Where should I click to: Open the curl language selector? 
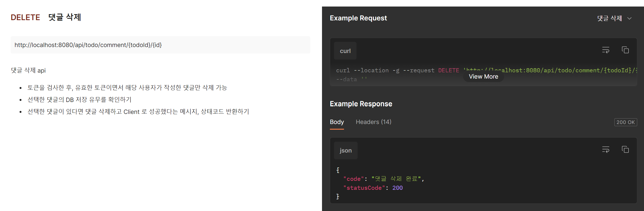click(x=345, y=51)
